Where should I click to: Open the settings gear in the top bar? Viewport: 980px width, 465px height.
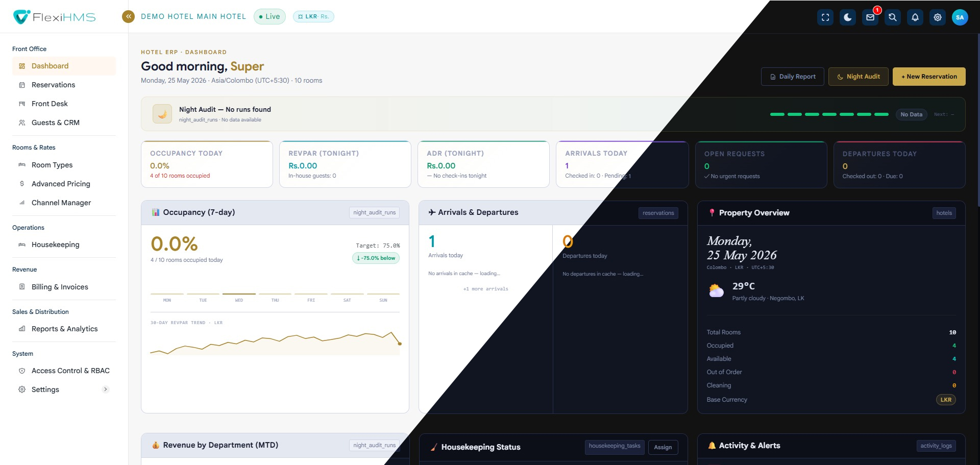pos(938,17)
